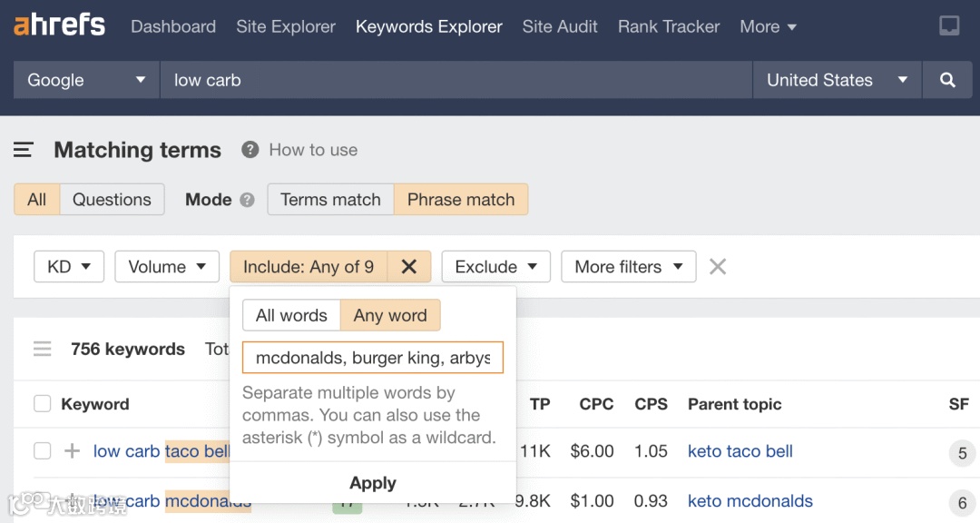Open the hamburger menu beside Matching terms

click(x=24, y=150)
